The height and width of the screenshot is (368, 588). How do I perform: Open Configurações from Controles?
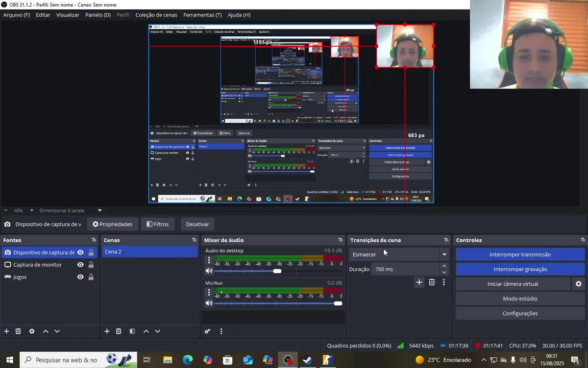pos(520,313)
